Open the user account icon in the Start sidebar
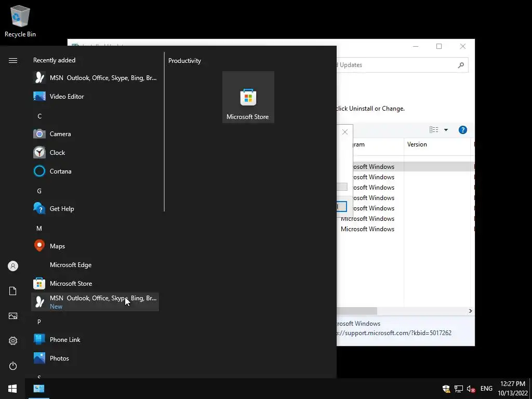 [13, 266]
